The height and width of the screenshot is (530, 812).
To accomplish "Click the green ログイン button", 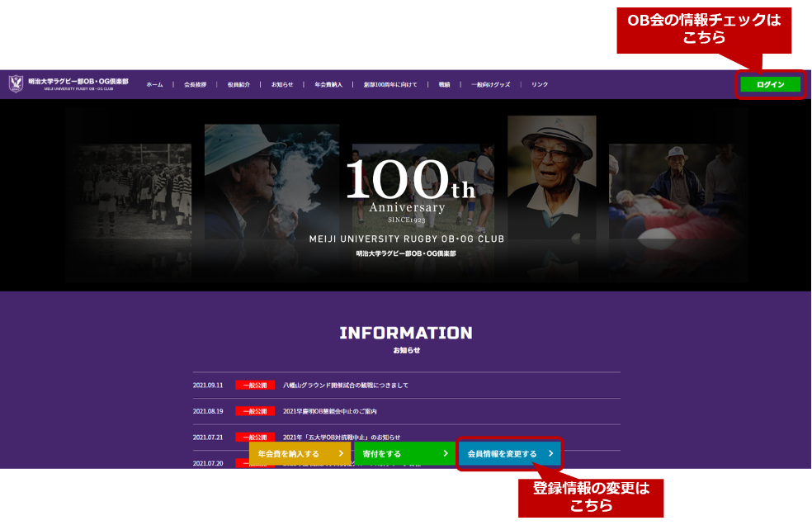I will [770, 84].
